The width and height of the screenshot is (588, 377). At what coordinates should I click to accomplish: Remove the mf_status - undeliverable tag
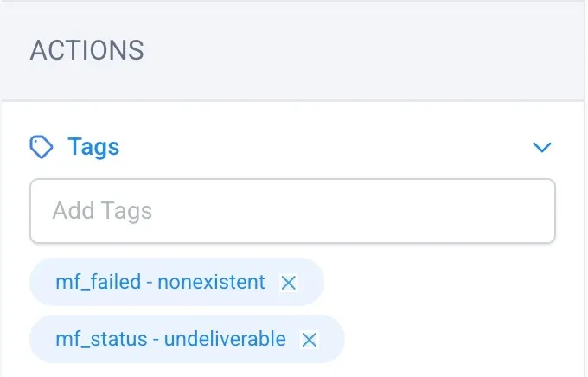[310, 340]
